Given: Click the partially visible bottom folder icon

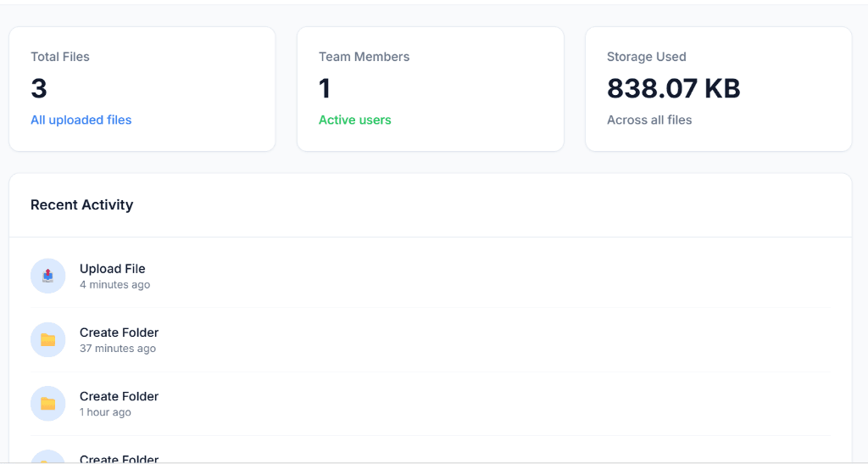Looking at the screenshot, I should coord(47,458).
